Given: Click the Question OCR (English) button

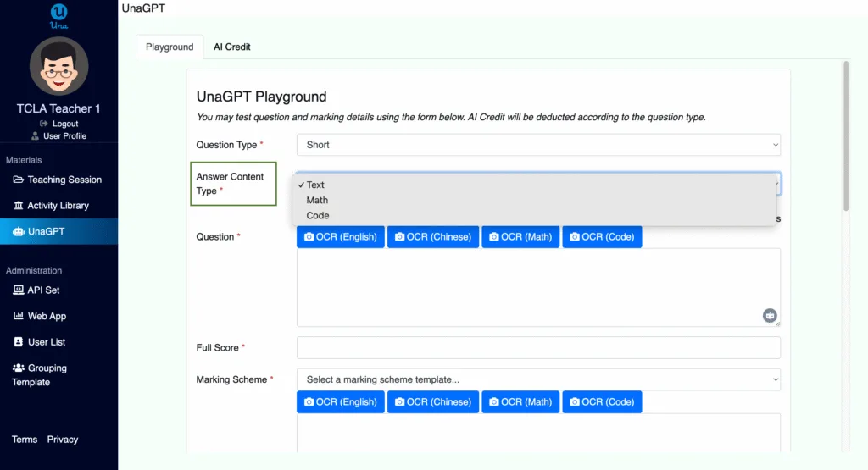Looking at the screenshot, I should [341, 236].
